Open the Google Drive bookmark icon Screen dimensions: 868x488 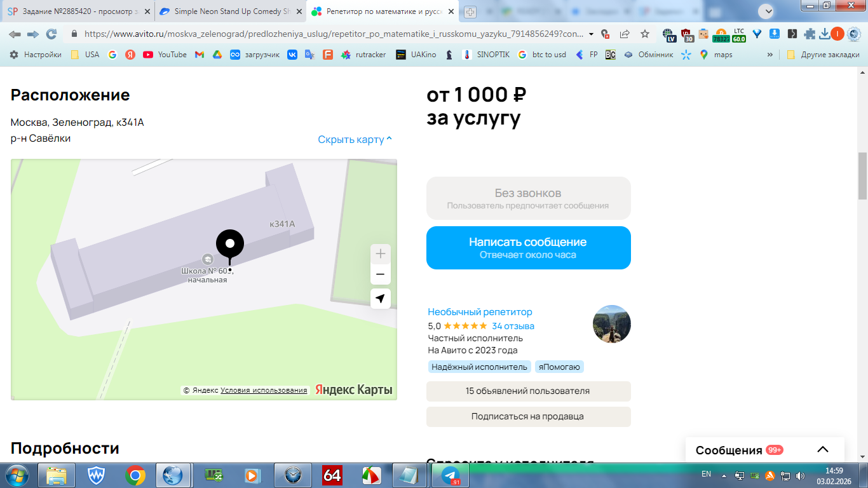tap(217, 55)
